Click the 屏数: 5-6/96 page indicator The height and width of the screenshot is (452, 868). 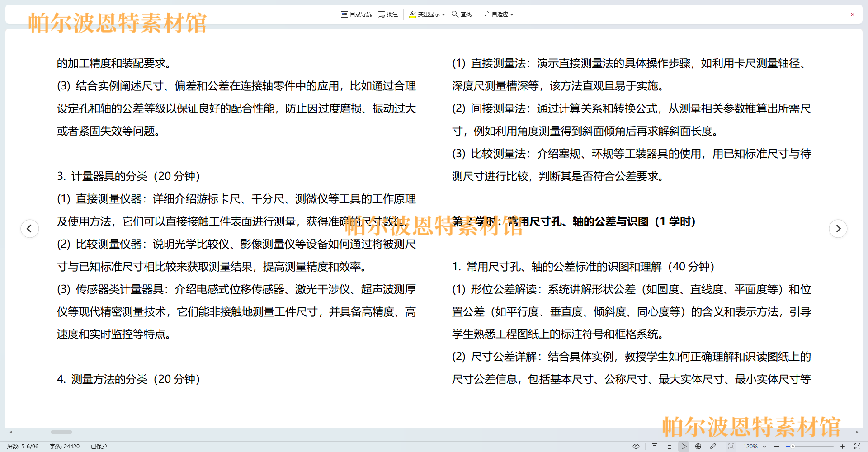click(23, 446)
